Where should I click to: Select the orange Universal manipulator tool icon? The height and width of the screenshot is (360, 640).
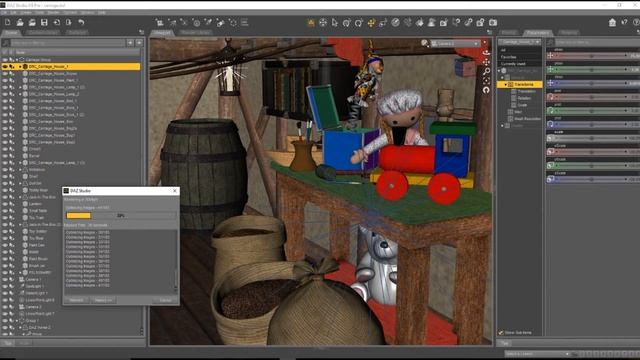coord(371,23)
